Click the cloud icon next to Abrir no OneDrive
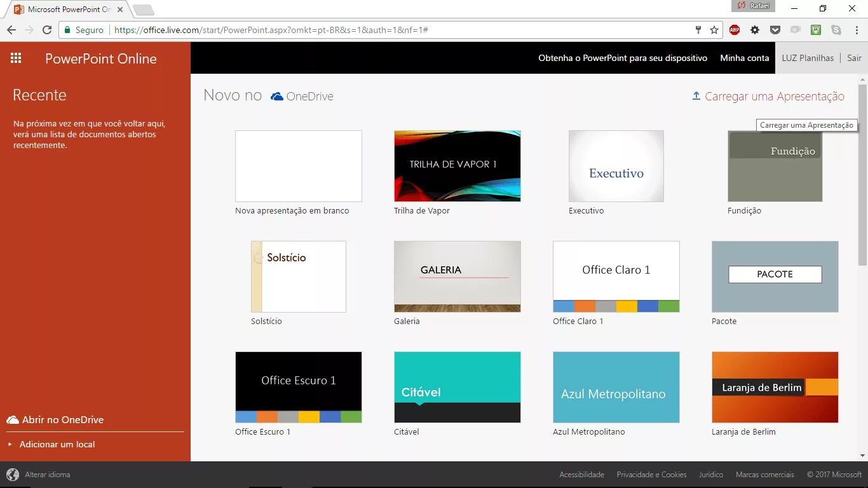Viewport: 868px width, 488px height. [x=13, y=420]
